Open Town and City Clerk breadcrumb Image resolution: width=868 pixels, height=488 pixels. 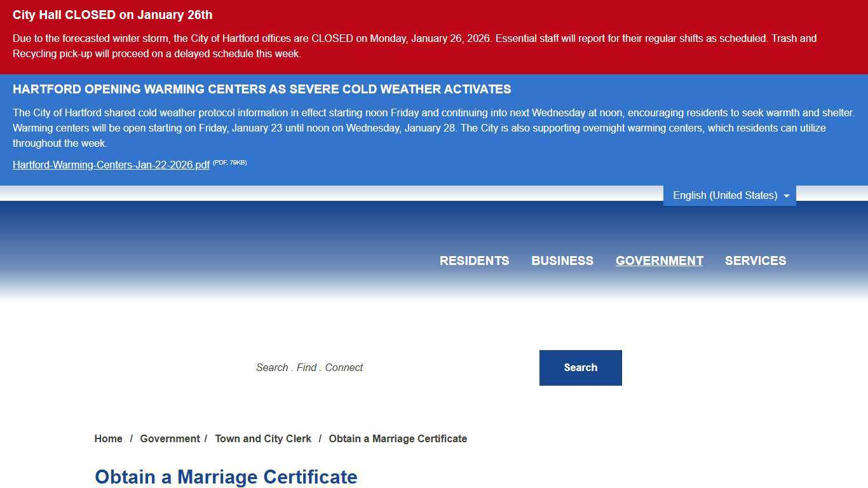pos(263,438)
